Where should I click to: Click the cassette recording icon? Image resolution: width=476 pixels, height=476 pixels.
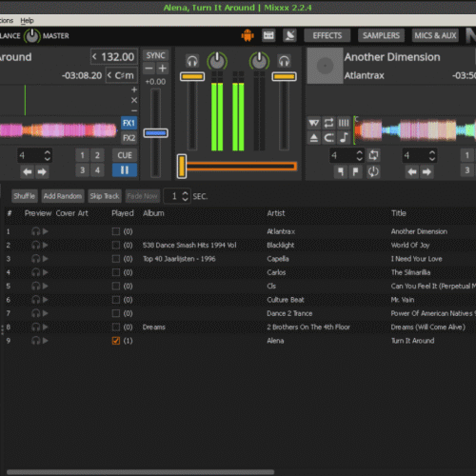tap(268, 35)
